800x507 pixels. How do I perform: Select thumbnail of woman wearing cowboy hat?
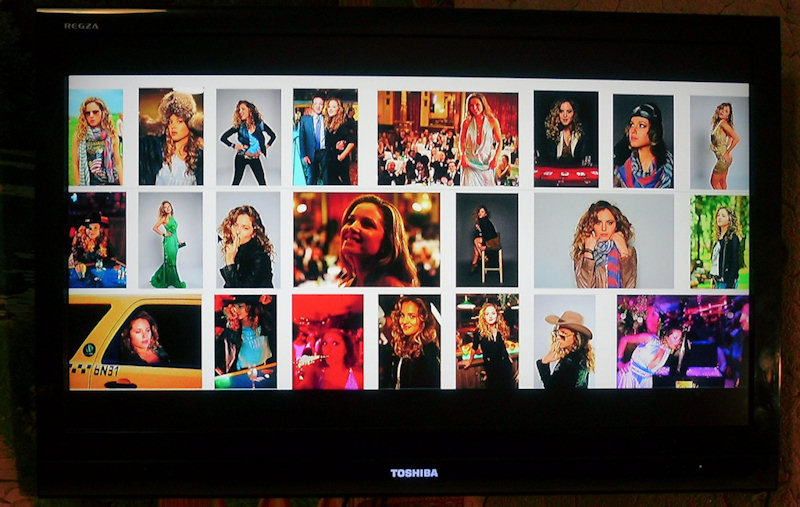pyautogui.click(x=564, y=342)
